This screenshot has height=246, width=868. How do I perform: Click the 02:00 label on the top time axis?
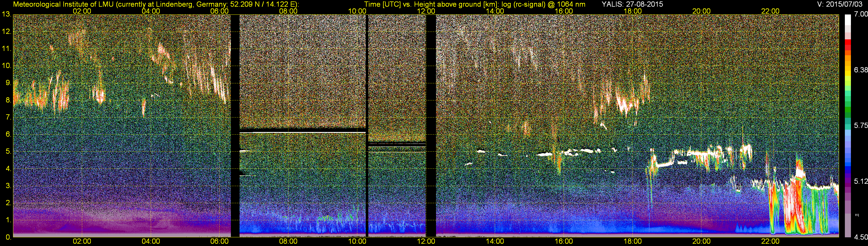pos(82,11)
